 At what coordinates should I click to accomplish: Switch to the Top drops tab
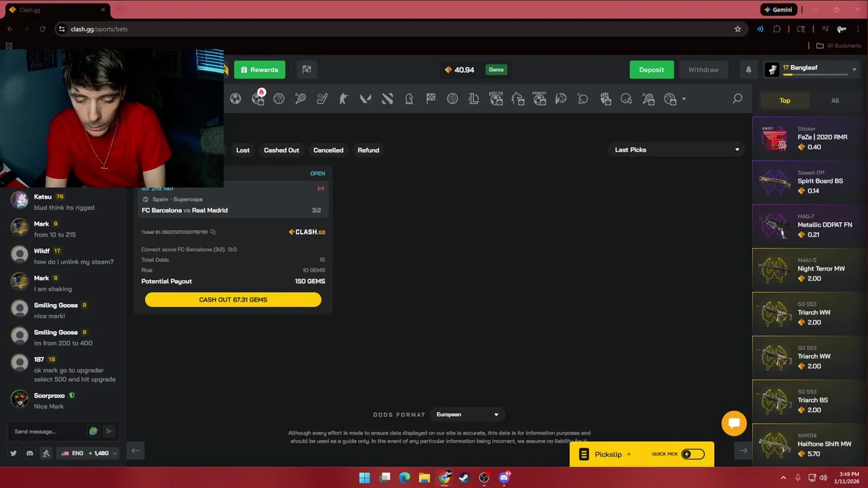(785, 100)
